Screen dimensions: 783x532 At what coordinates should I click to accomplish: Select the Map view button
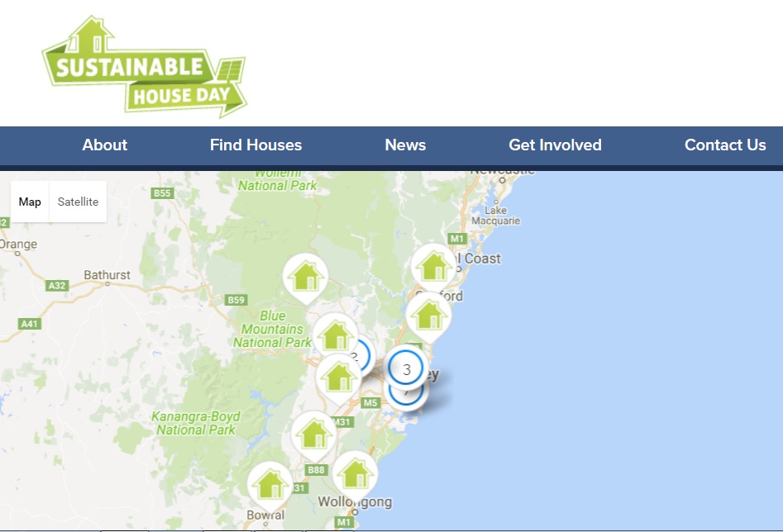point(30,202)
